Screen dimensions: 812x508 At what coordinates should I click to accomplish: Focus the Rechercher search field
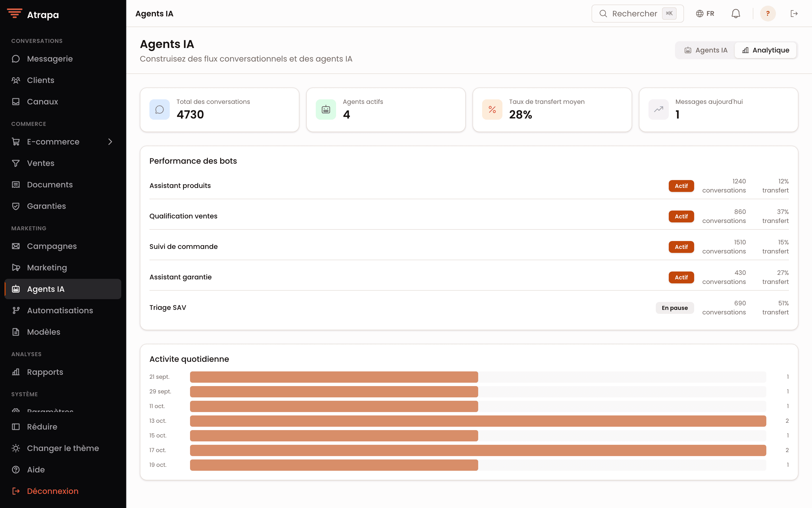tap(637, 14)
